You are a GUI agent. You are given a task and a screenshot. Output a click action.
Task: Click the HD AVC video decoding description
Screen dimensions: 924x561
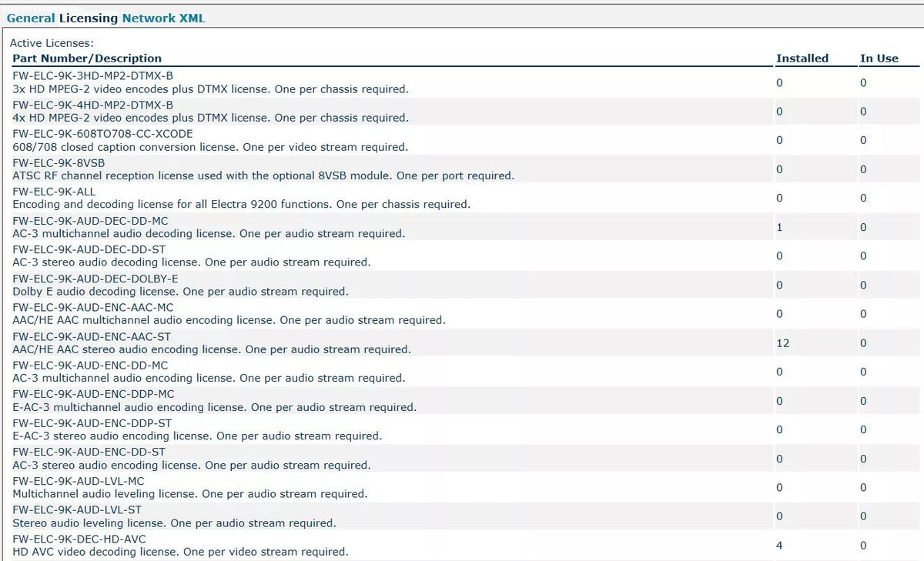coord(180,552)
